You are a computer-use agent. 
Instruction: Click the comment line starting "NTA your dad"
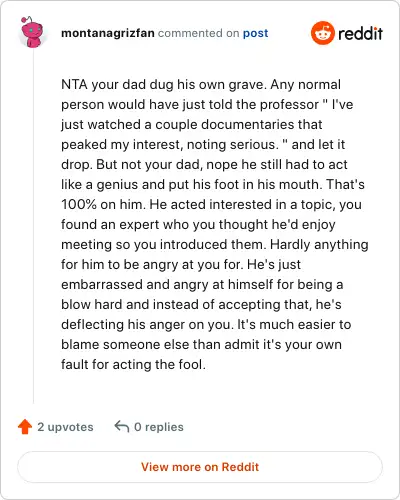[201, 84]
